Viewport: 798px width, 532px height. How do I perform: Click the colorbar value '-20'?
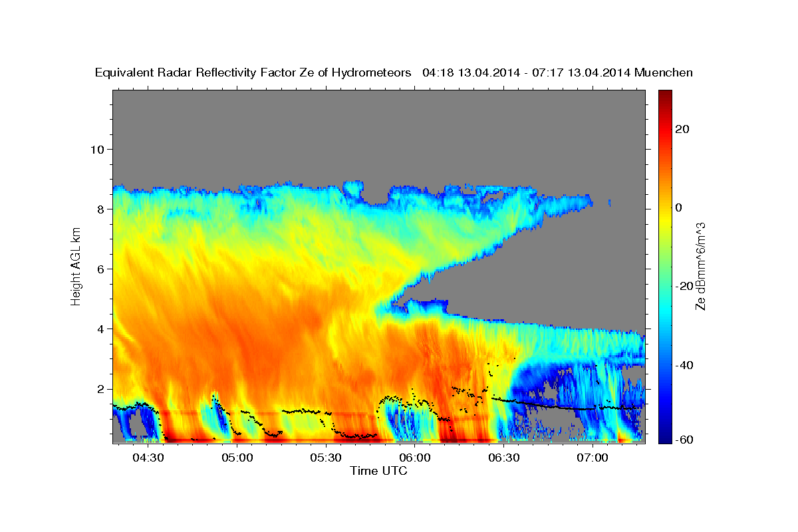pyautogui.click(x=685, y=286)
